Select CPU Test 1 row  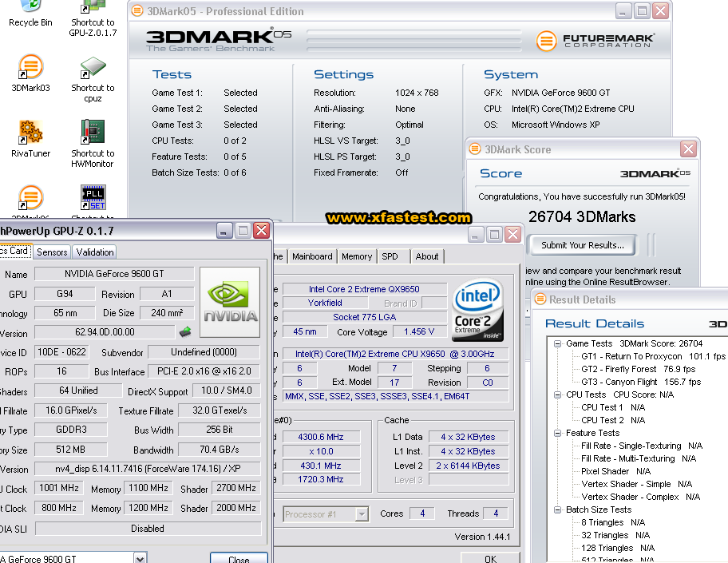tap(613, 407)
